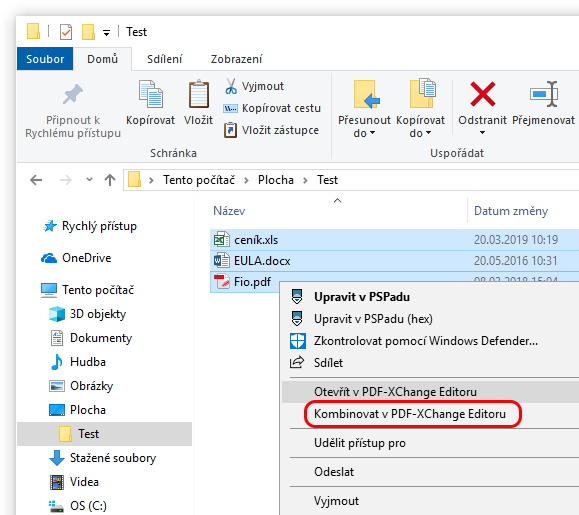Image resolution: width=579 pixels, height=515 pixels.
Task: Click the OneDrive cloud icon
Action: click(x=49, y=258)
